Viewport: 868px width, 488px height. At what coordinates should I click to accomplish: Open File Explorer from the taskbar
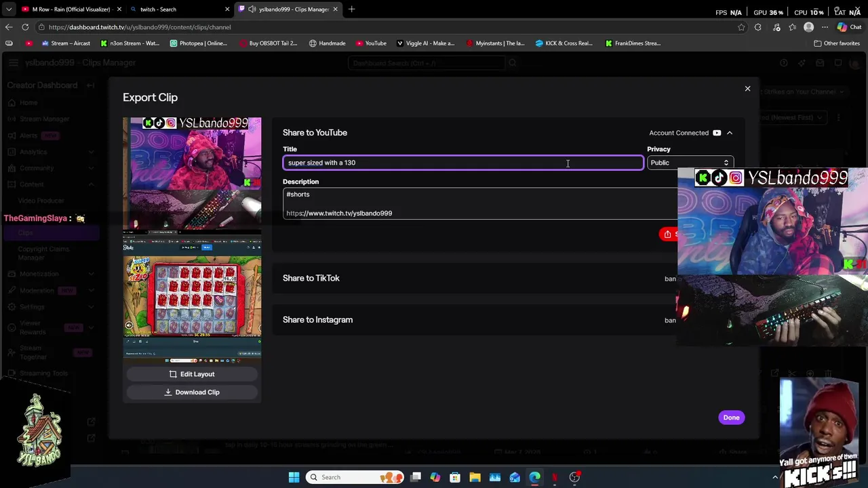475,477
